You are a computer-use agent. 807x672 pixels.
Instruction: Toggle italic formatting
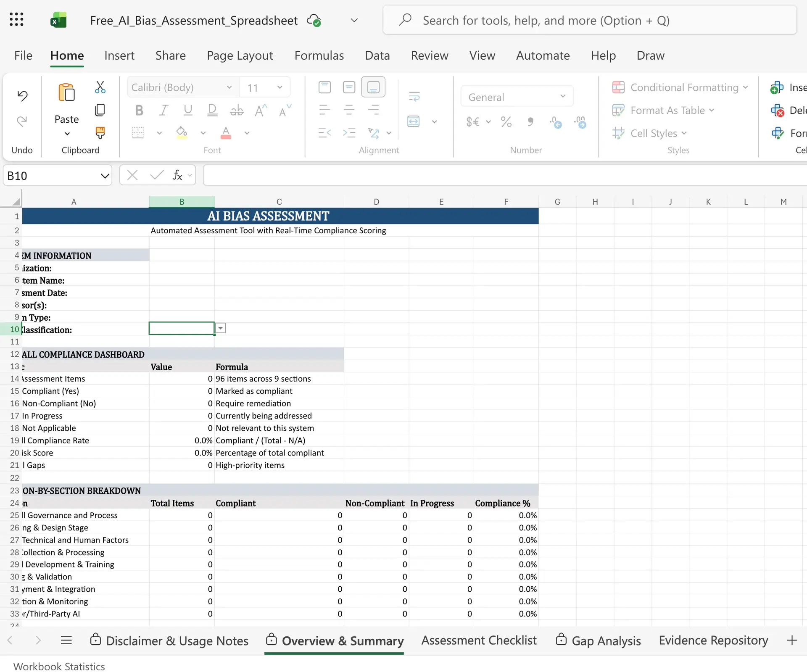point(164,110)
